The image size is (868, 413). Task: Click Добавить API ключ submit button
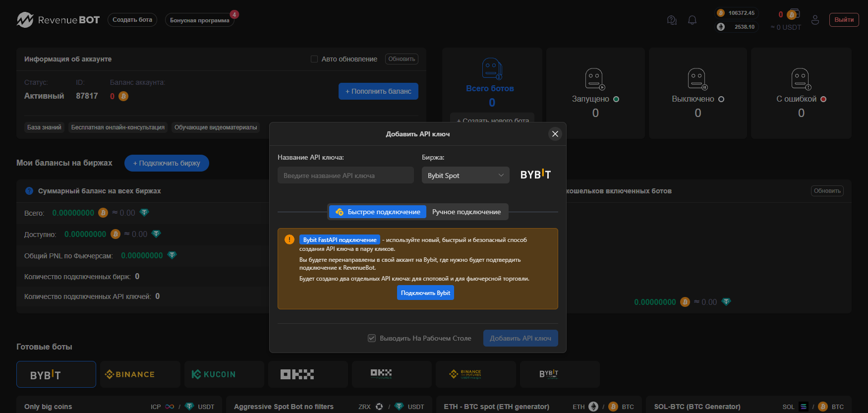pyautogui.click(x=521, y=338)
